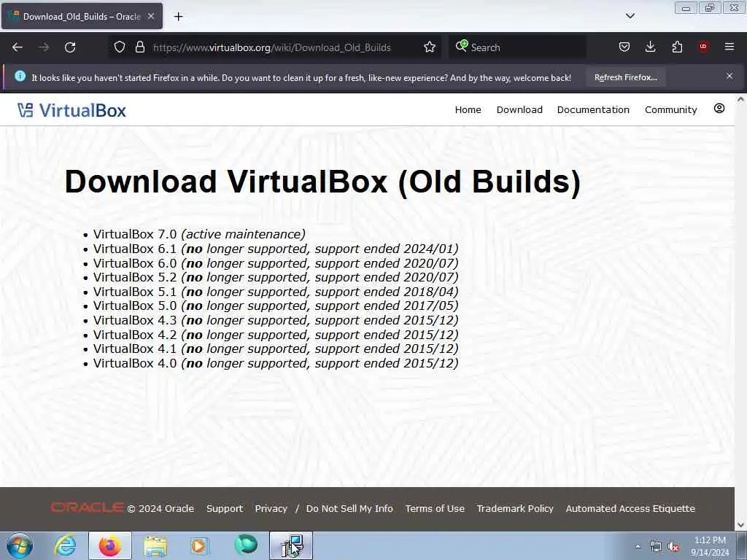This screenshot has width=747, height=560.
Task: Close the Download_Old_Builds tab
Action: (x=151, y=16)
